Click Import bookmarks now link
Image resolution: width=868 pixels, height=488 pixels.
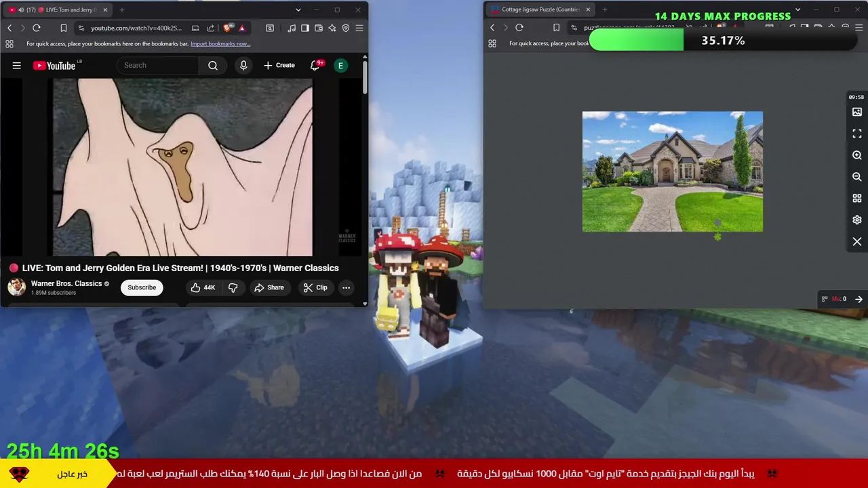220,43
